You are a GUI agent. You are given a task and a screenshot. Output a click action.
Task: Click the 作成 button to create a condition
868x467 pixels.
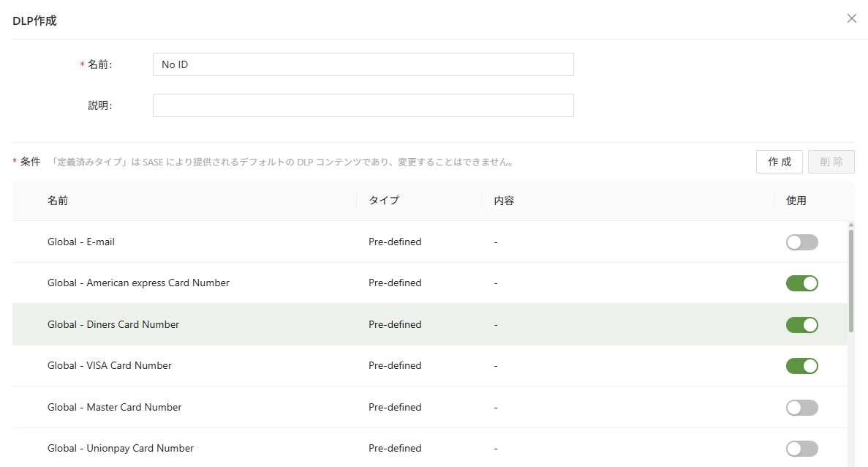coord(779,161)
